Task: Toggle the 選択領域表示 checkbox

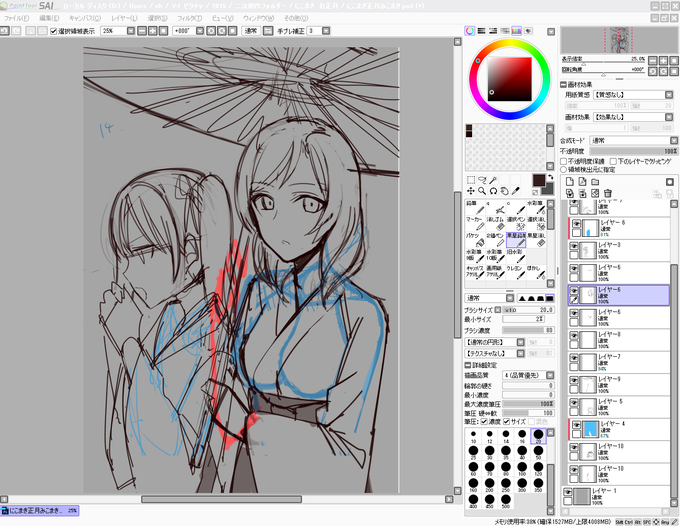Action: click(x=54, y=31)
